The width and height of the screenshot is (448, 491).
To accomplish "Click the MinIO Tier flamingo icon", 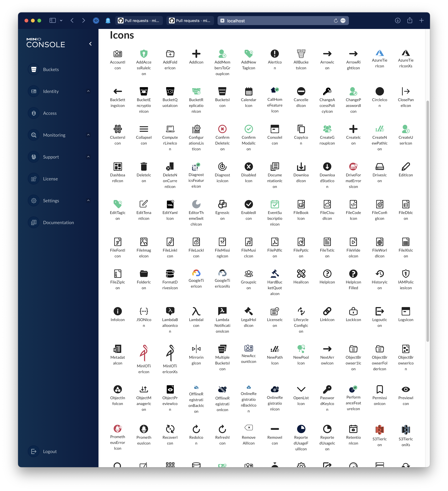I will click(x=144, y=353).
